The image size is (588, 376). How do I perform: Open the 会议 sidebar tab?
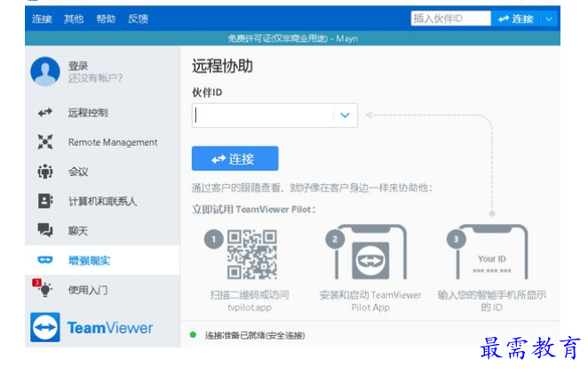pyautogui.click(x=102, y=172)
